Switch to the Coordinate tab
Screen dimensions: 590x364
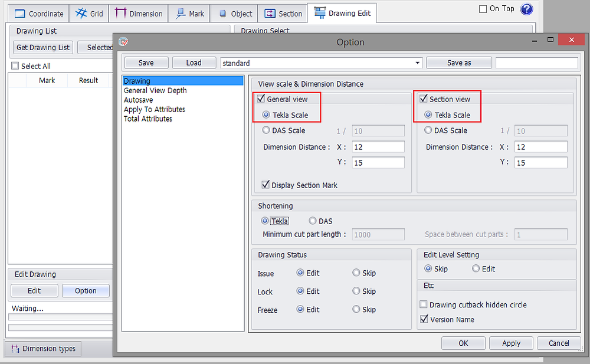point(38,14)
